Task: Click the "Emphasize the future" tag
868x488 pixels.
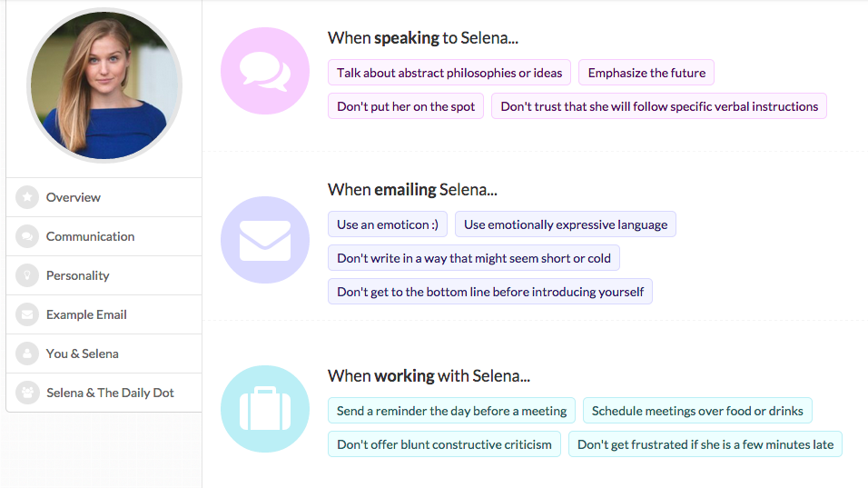Action: 646,73
